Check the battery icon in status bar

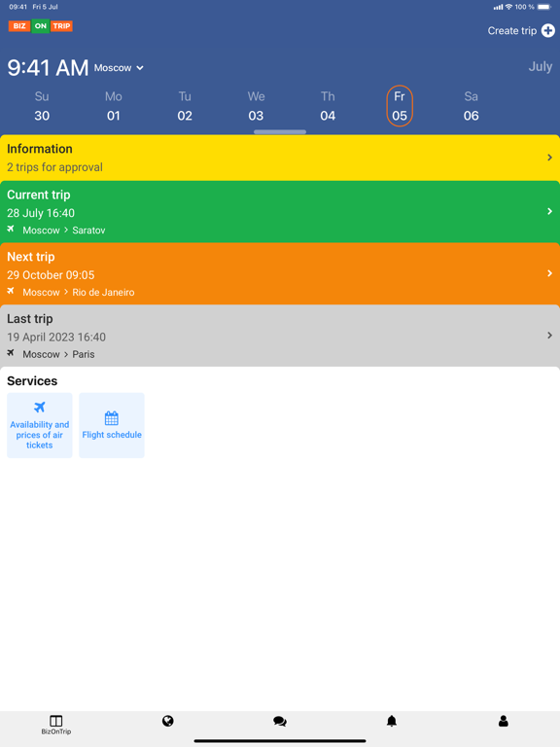(x=544, y=7)
